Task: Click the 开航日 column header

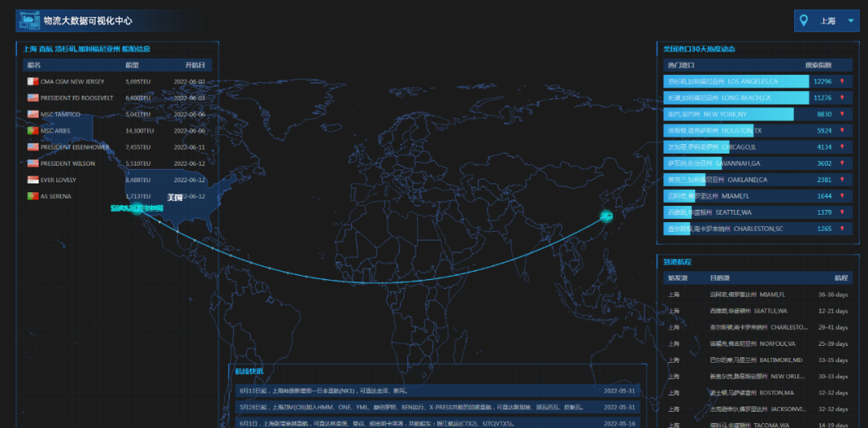Action: click(x=194, y=64)
